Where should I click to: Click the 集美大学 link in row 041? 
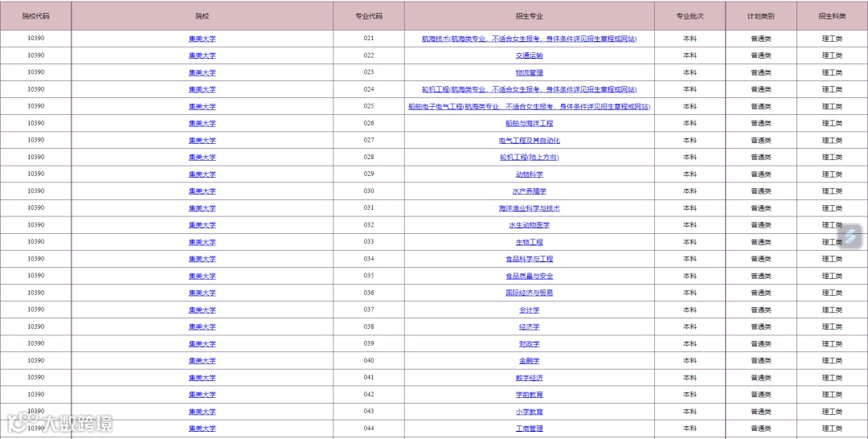point(202,378)
